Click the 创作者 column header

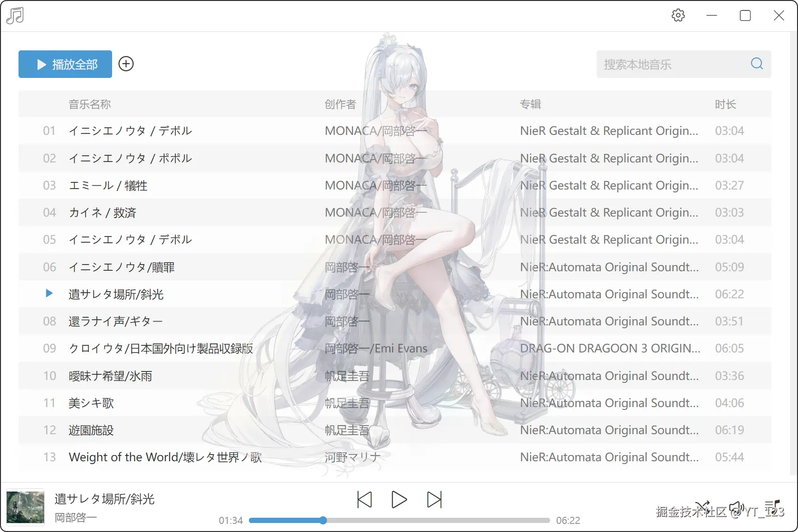(340, 104)
